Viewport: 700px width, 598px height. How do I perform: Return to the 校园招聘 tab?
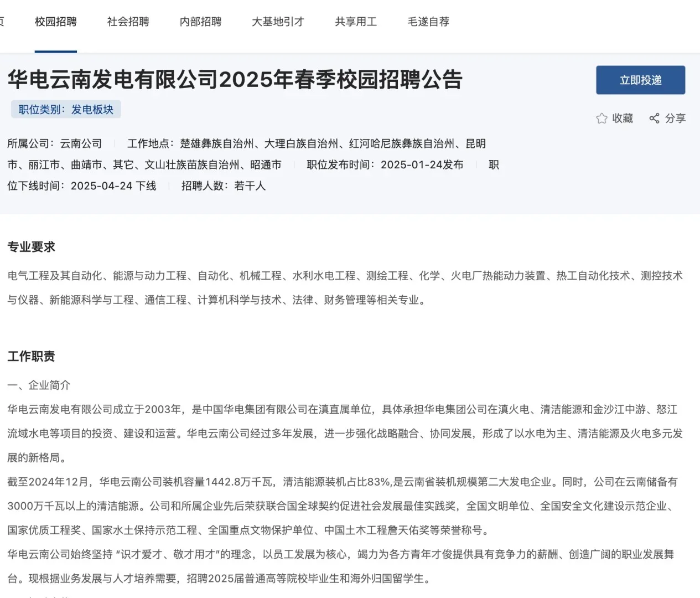tap(55, 22)
